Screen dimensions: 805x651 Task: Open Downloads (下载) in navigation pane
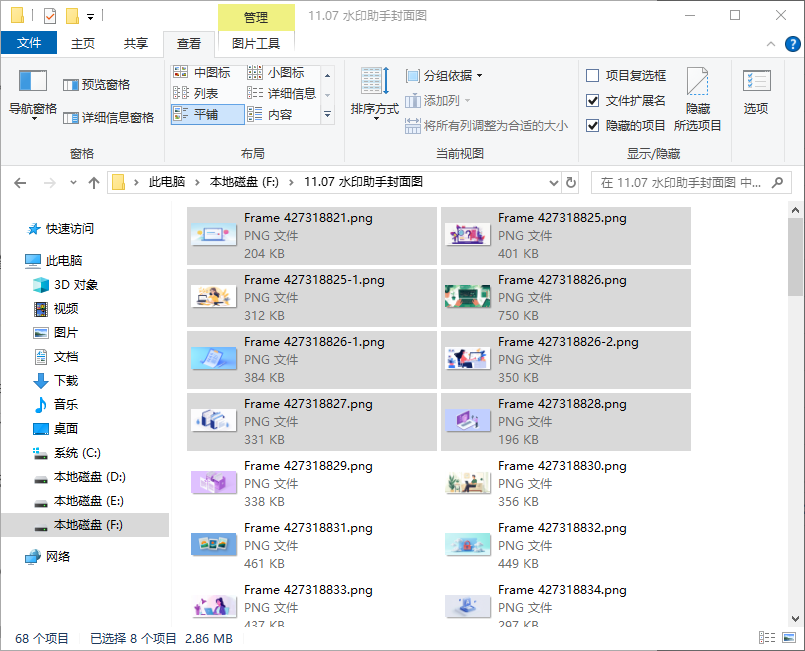tap(56, 380)
